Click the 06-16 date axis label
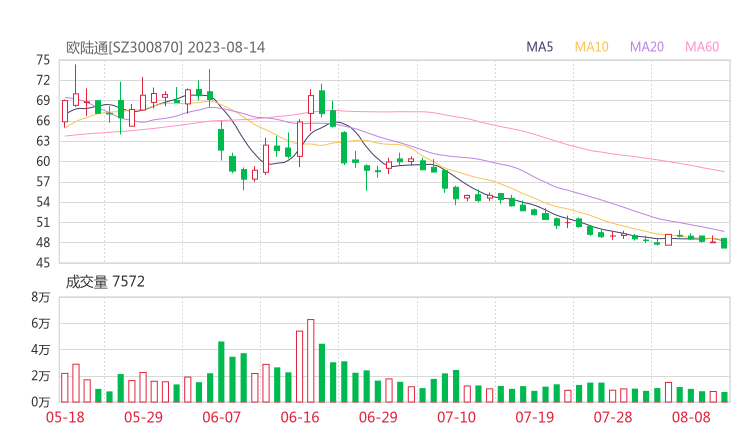Screen dimensions: 740x440 tap(300, 417)
